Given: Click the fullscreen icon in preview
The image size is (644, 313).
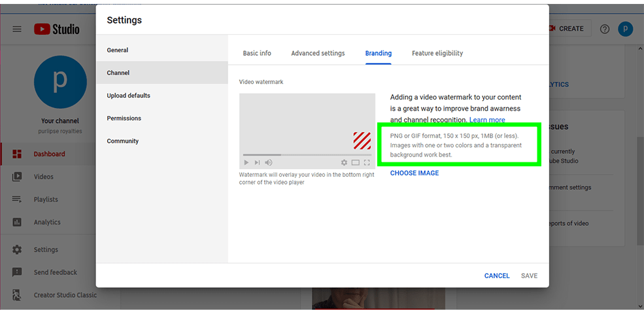Looking at the screenshot, I should [367, 162].
